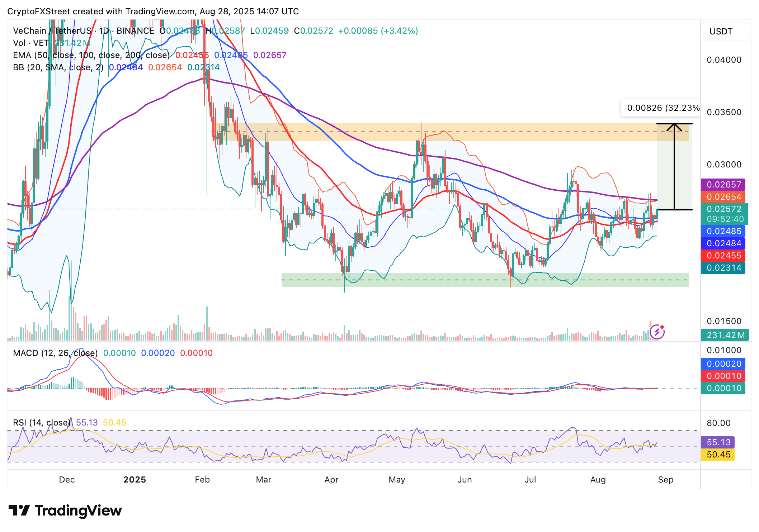
Task: Select the BB (20, SMA, close, 2) legend
Action: (x=58, y=67)
